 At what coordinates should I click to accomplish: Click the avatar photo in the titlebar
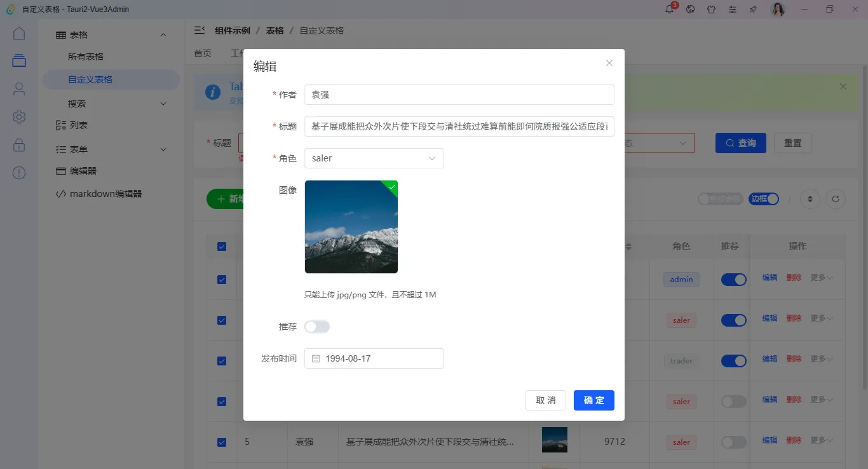pyautogui.click(x=778, y=9)
